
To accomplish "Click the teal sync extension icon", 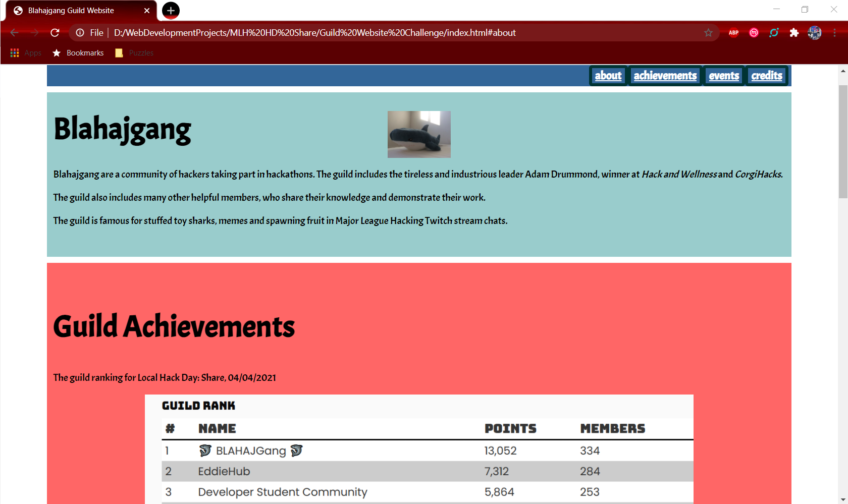I will click(774, 33).
